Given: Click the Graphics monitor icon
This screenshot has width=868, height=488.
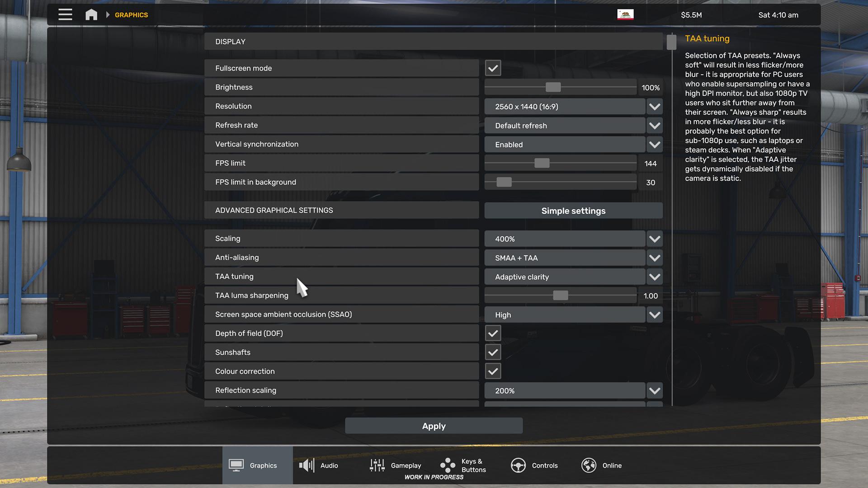Looking at the screenshot, I should tap(236, 465).
